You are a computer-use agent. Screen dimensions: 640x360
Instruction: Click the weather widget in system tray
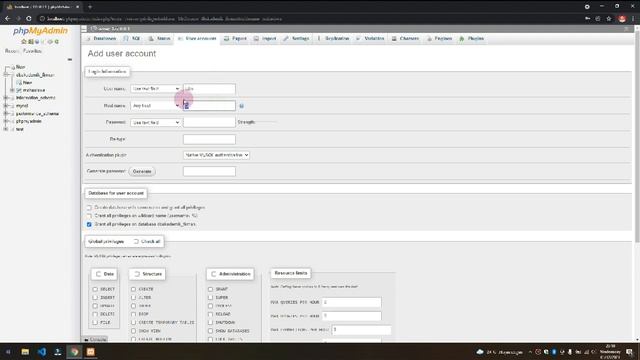(499, 352)
